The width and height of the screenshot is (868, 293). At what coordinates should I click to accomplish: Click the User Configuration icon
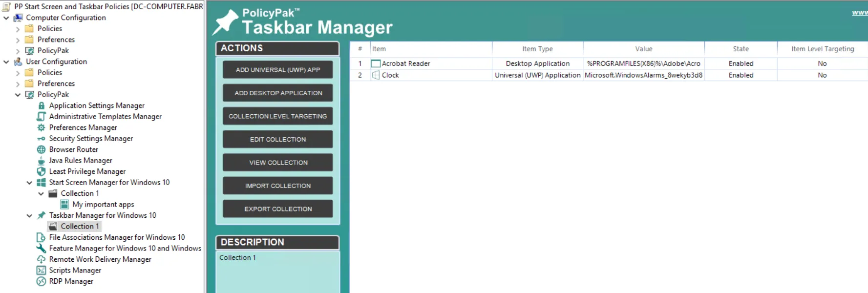(x=18, y=62)
